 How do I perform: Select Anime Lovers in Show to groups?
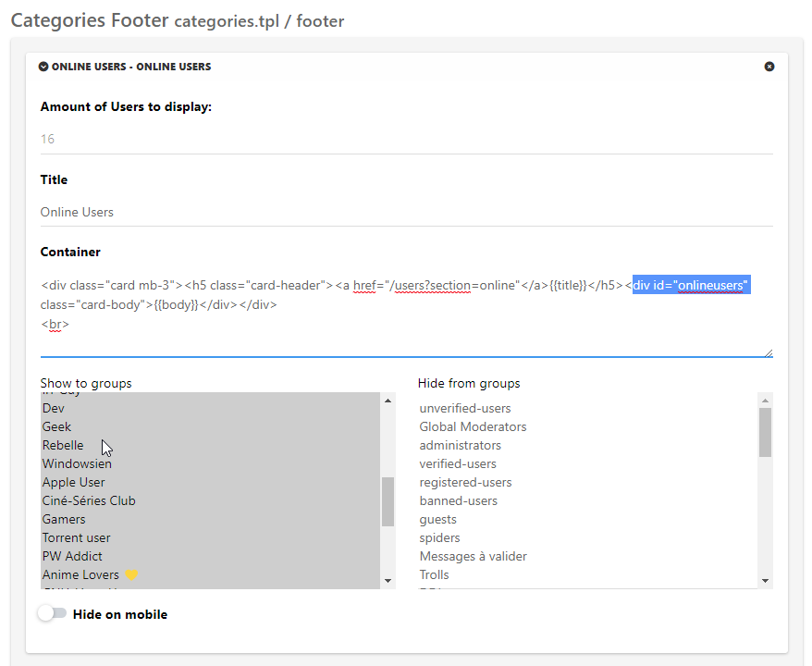(x=80, y=574)
